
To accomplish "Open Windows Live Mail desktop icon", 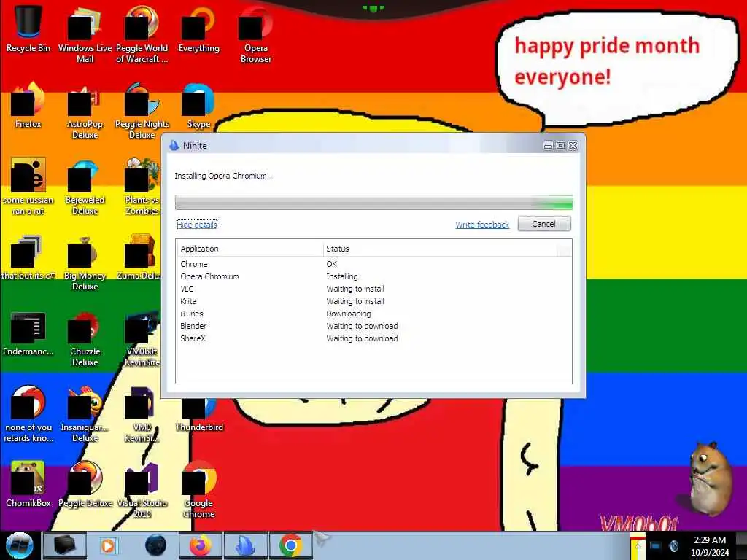I will [85, 34].
